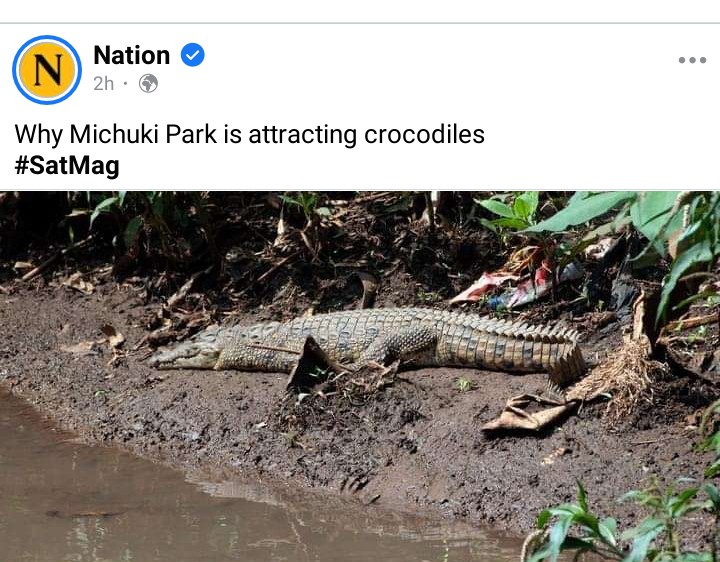Open the post via 2h timestamp
Viewport: 720px width, 562px height.
(x=103, y=84)
